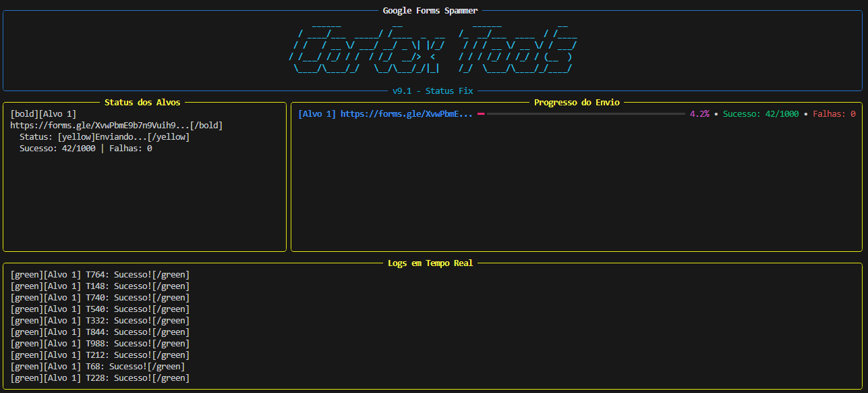868x393 pixels.
Task: Click the Status dos Alvos panel title
Action: click(x=142, y=103)
